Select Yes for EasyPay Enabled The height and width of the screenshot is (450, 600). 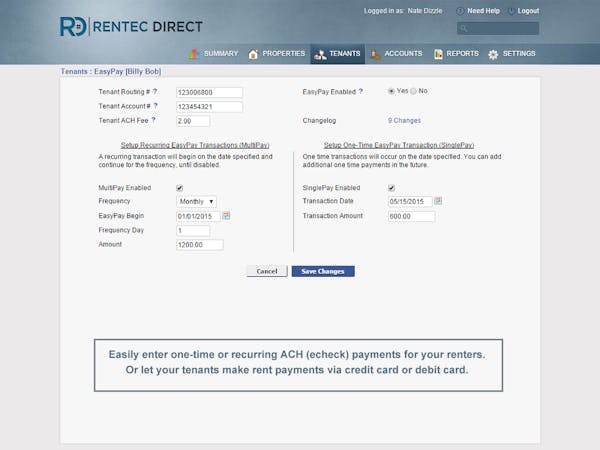(x=391, y=91)
